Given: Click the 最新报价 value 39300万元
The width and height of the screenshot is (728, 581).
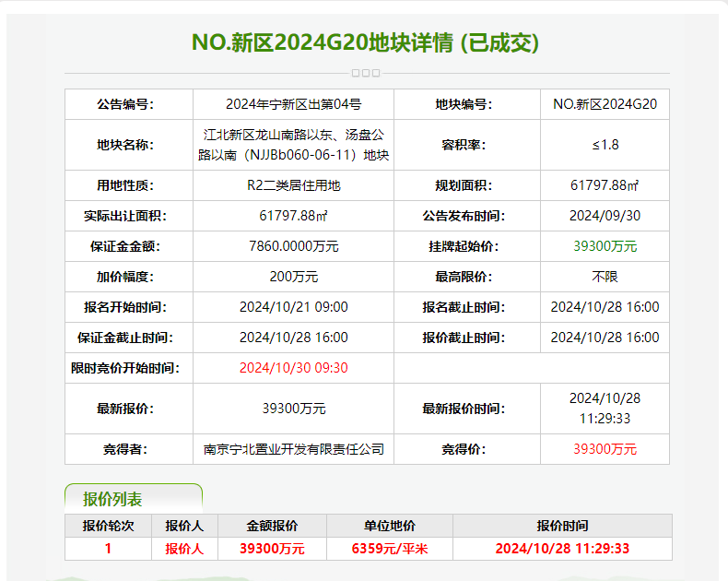Looking at the screenshot, I should 293,409.
